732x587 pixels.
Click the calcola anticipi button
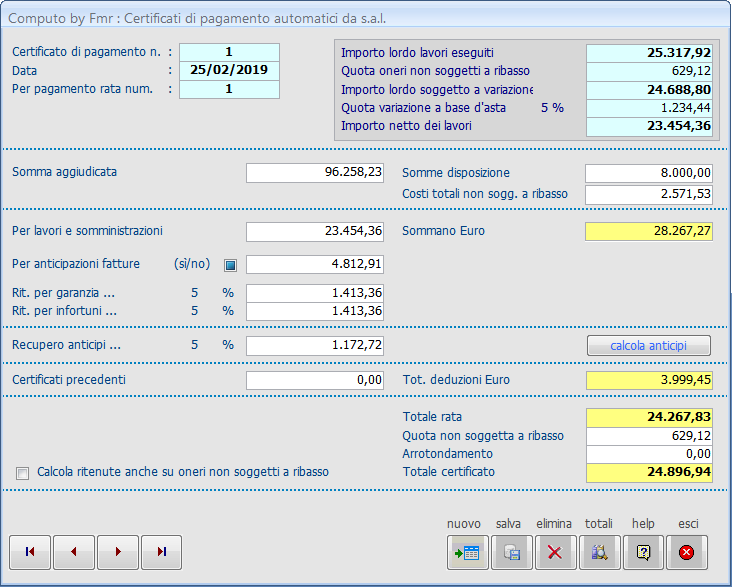648,346
